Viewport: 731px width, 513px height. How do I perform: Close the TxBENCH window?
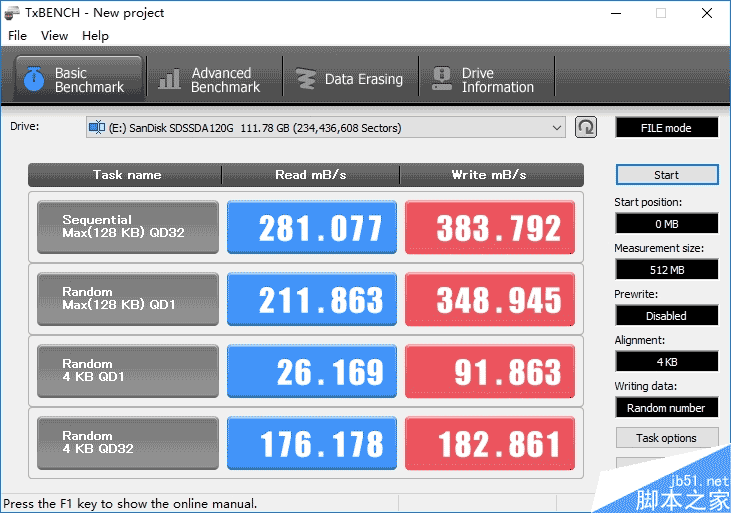tap(707, 13)
